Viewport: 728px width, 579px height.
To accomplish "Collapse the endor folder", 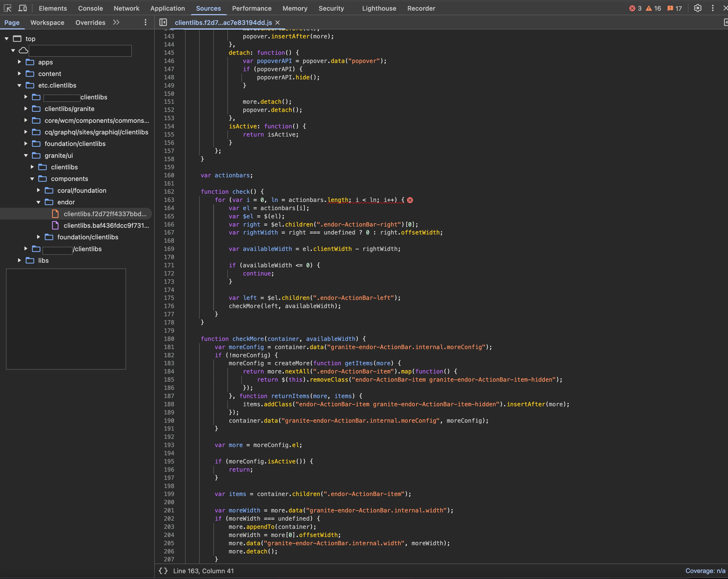I will pos(38,202).
